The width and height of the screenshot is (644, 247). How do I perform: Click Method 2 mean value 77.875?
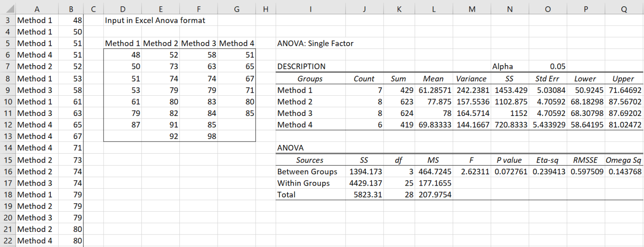(x=434, y=102)
